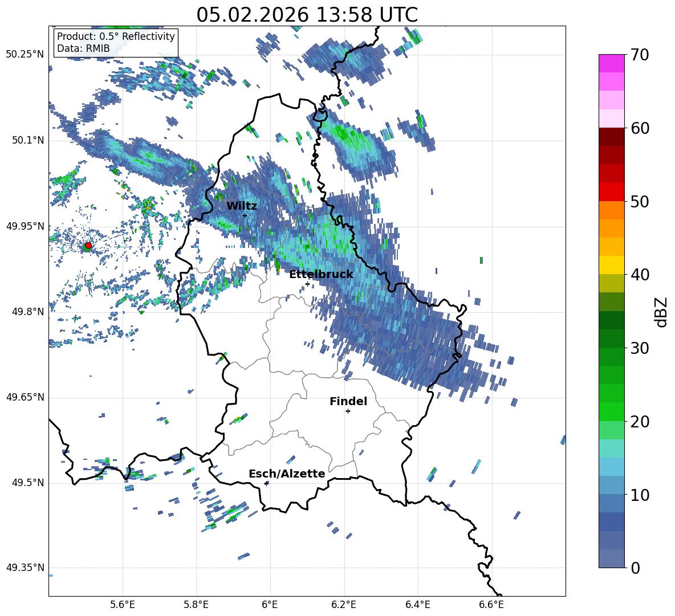This screenshot has height=616, width=675.
Task: Click the 6.4°E longitude label
Action: click(x=417, y=605)
